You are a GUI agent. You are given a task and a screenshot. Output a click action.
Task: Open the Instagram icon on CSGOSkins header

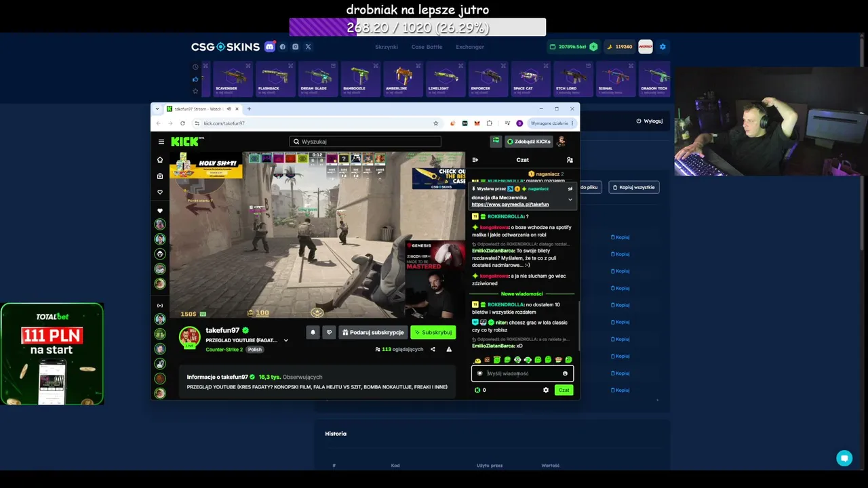(296, 47)
